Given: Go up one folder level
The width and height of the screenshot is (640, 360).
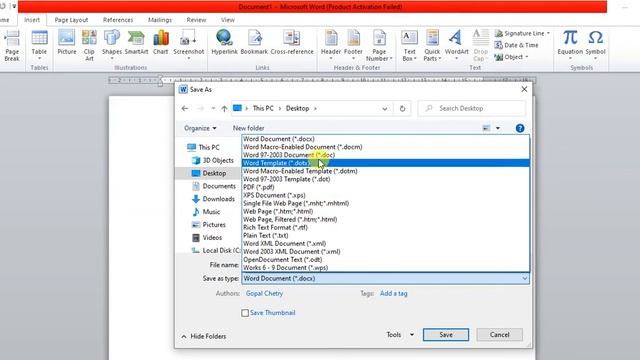Looking at the screenshot, I should tap(224, 109).
